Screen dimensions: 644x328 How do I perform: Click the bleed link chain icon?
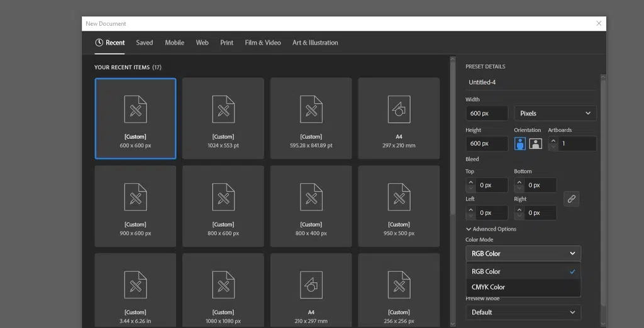tap(571, 199)
